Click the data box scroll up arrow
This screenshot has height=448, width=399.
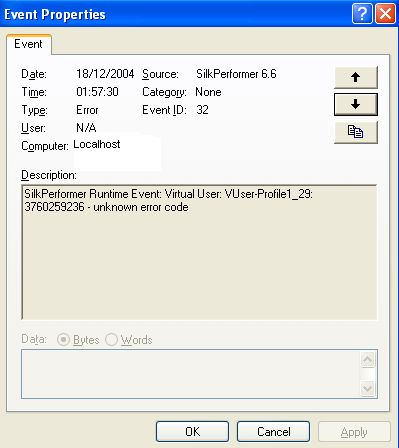[368, 359]
